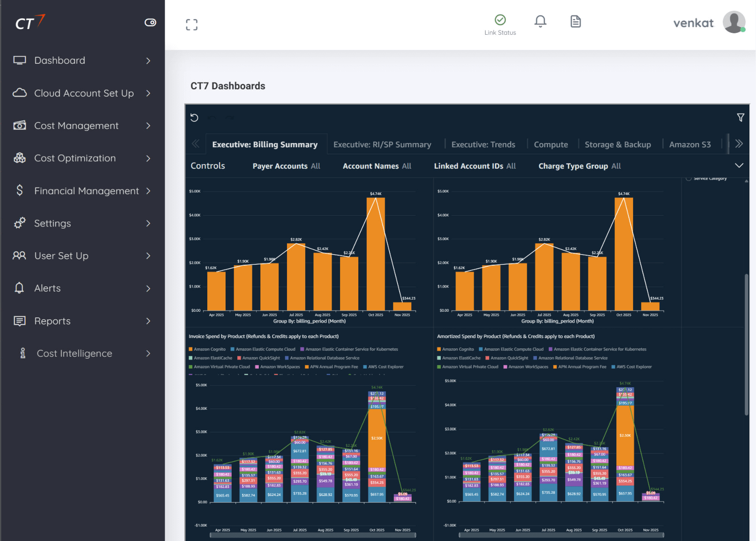Viewport: 756px width, 541px height.
Task: Select the Service Category radio button
Action: pos(688,178)
